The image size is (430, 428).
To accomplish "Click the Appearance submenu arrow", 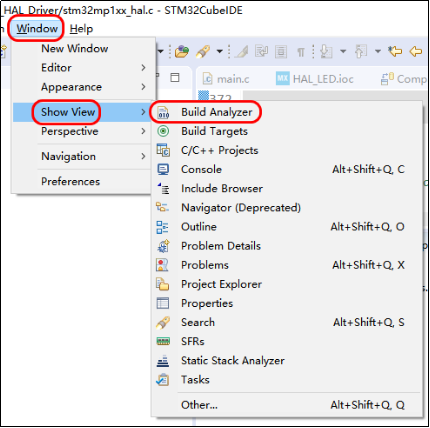I will coord(143,87).
